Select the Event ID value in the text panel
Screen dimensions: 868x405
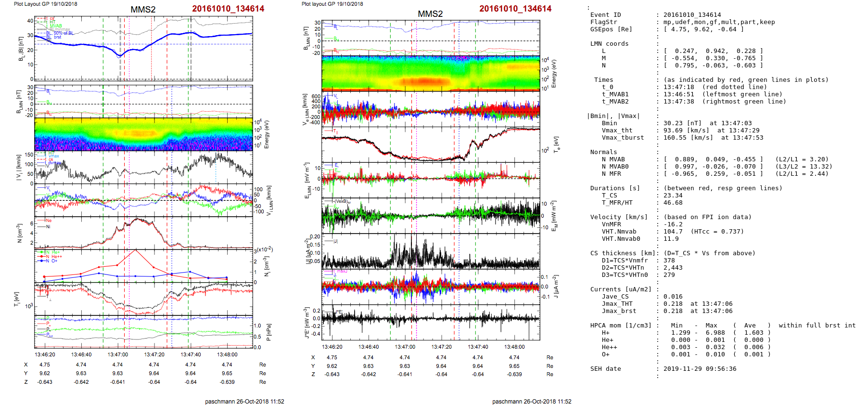click(x=692, y=15)
